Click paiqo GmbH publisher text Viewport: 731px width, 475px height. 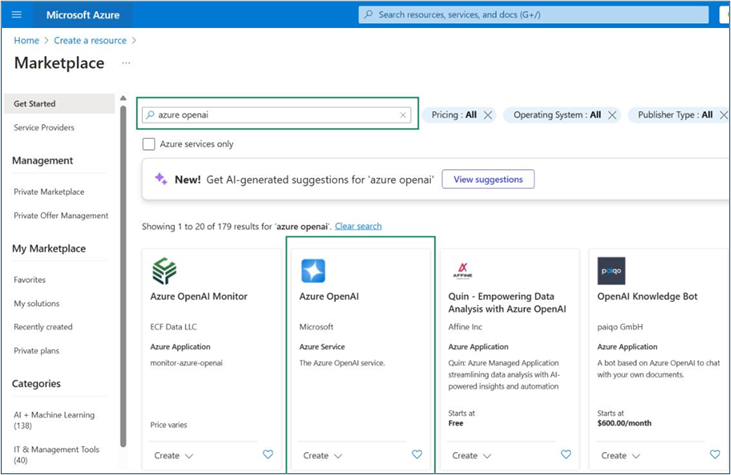(x=620, y=327)
